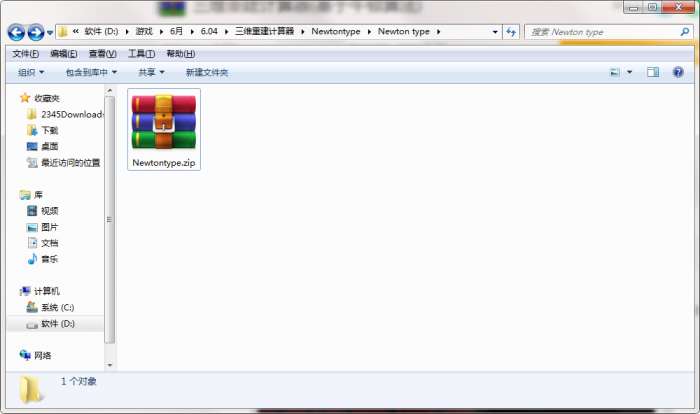Viewport: 700px width, 414px height.
Task: Open 软件 (D:) drive in the navigation pane
Action: 58,323
